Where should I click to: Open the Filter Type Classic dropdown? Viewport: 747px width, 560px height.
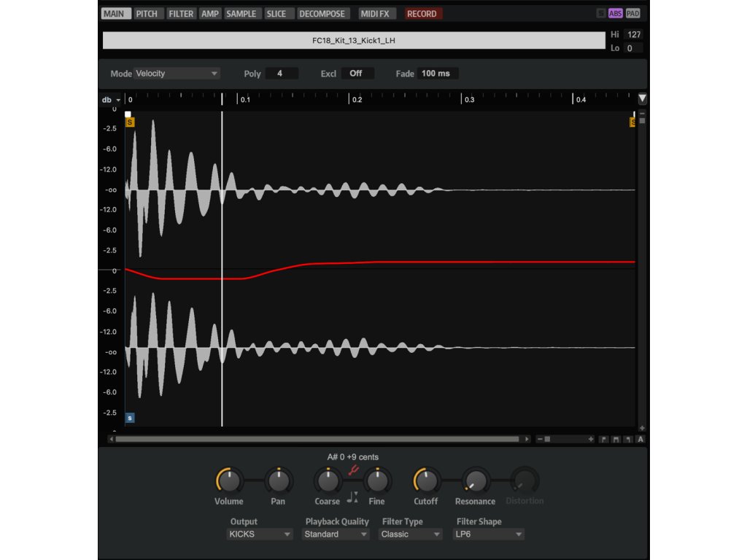click(410, 534)
